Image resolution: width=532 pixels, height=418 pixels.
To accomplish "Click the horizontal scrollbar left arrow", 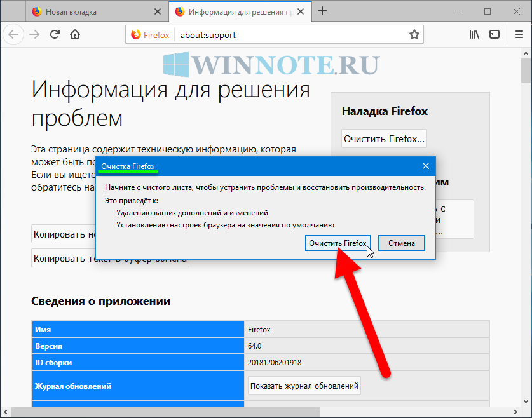I will pos(6,412).
